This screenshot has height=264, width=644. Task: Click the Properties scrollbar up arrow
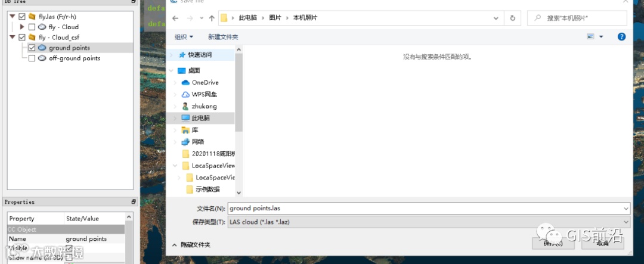129,216
